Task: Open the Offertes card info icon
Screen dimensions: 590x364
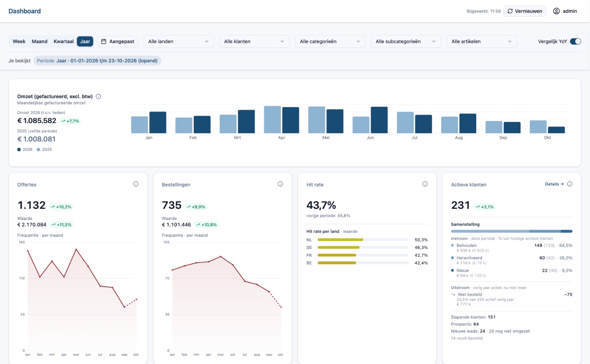Action: pos(136,184)
